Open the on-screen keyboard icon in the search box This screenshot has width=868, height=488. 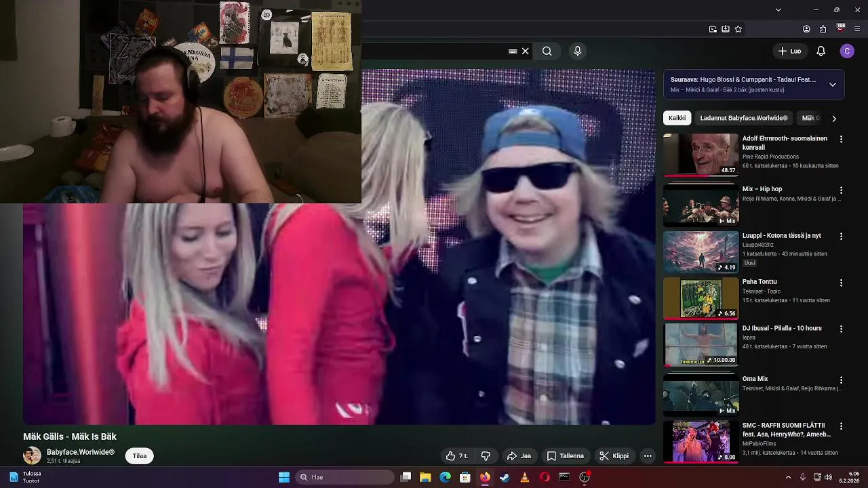click(513, 51)
